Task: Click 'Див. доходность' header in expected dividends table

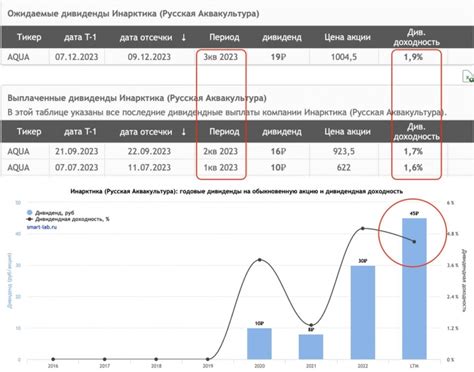Action: [x=416, y=37]
